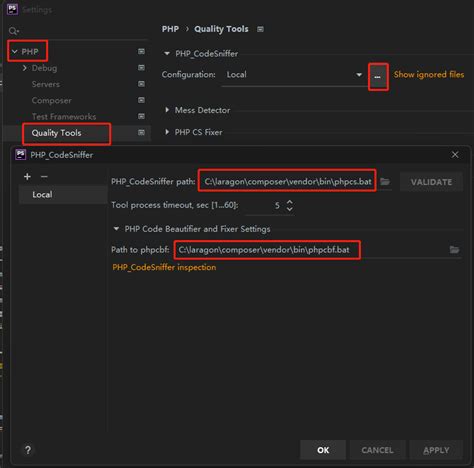The image size is (474, 468).
Task: Collapse the PHP_CodeSniffer section
Action: coord(167,53)
